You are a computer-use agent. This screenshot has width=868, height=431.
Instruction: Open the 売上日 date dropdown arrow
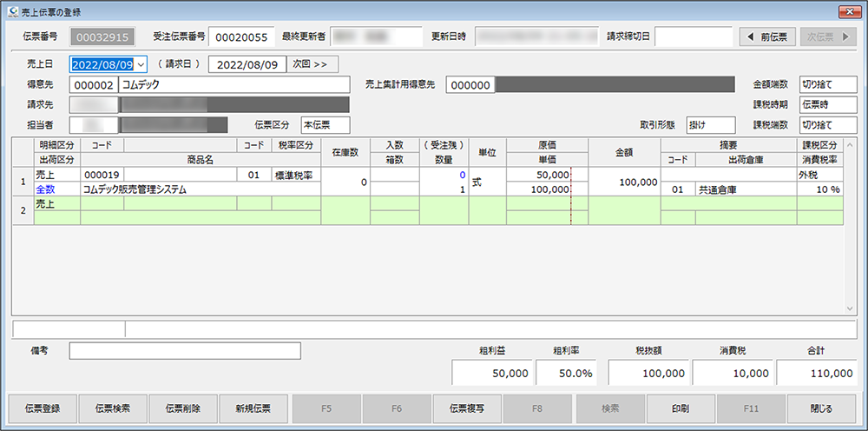coord(141,64)
